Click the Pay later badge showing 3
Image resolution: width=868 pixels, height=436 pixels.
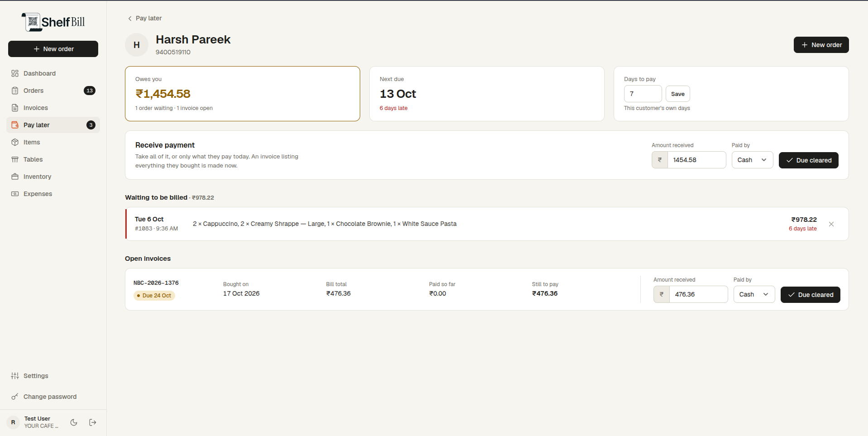point(91,125)
